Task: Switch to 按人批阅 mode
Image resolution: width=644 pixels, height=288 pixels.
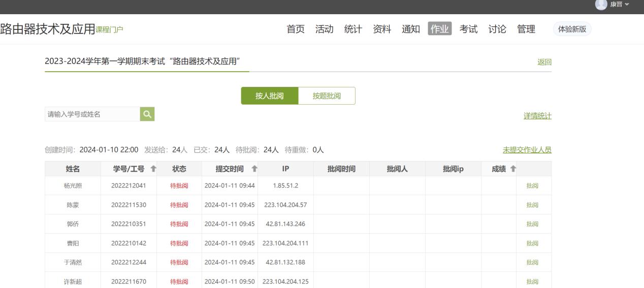Action: (269, 96)
